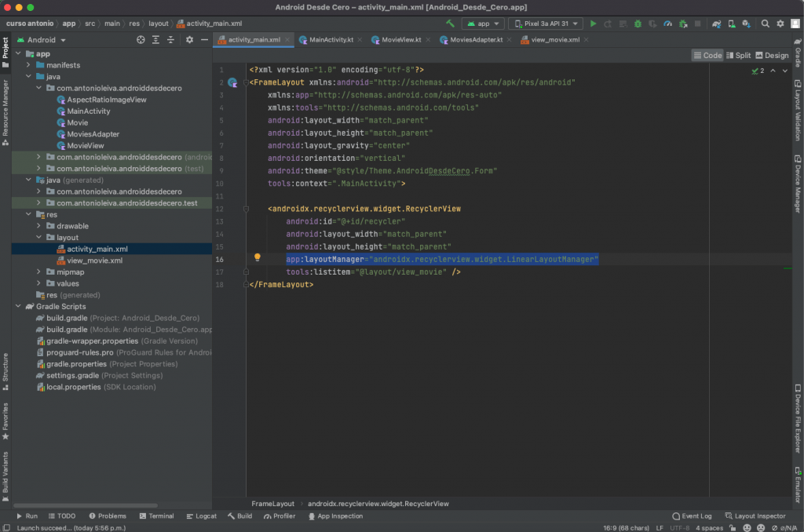Open the profiler gauge icon in toolbar

tap(667, 24)
